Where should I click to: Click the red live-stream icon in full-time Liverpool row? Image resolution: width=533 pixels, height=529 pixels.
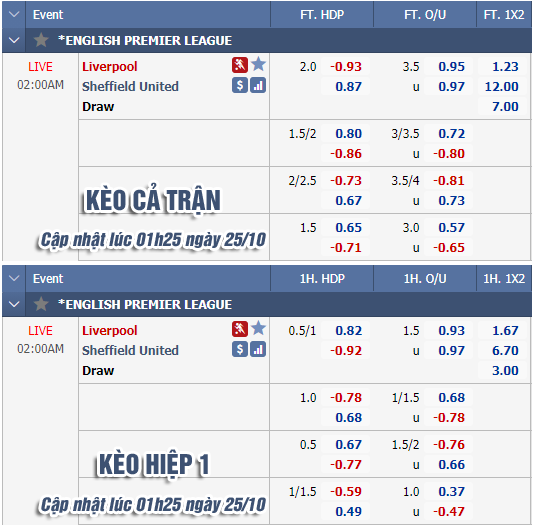(240, 65)
